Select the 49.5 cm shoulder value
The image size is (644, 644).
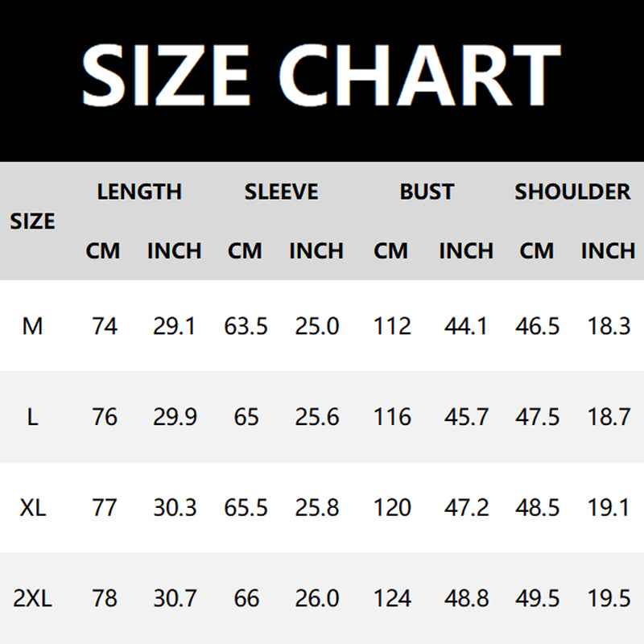[x=537, y=599]
